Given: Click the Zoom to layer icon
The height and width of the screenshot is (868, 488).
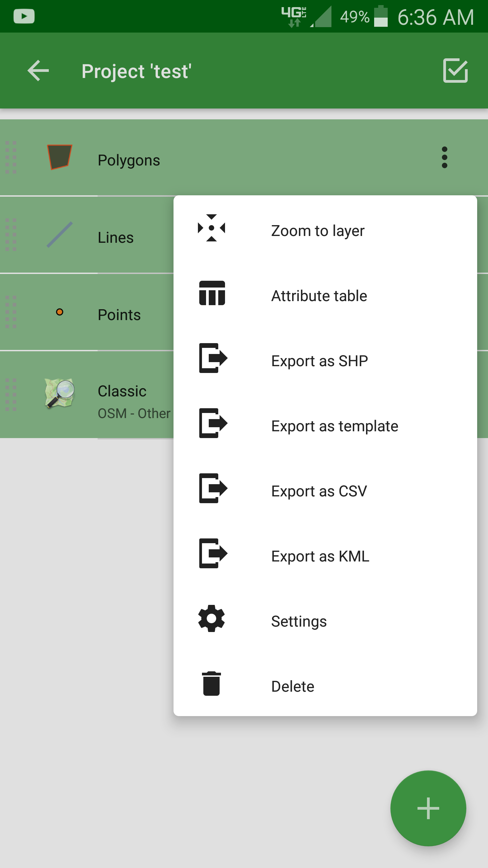Looking at the screenshot, I should coord(211,228).
